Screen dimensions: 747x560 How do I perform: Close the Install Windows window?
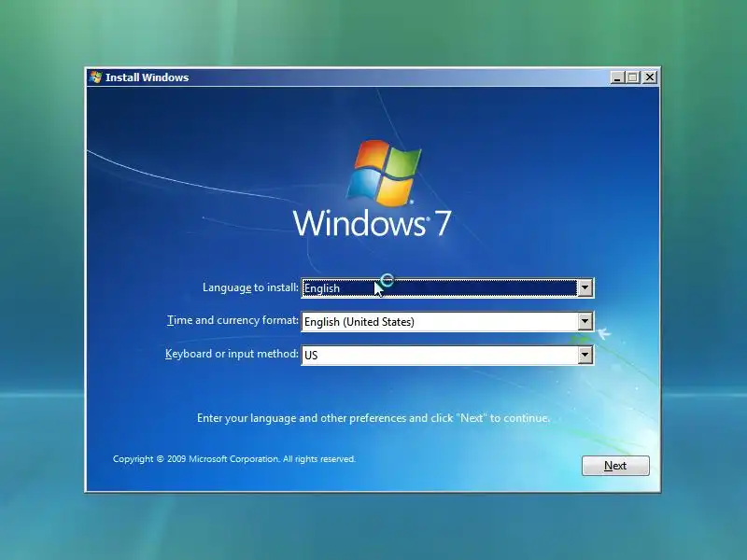[649, 77]
